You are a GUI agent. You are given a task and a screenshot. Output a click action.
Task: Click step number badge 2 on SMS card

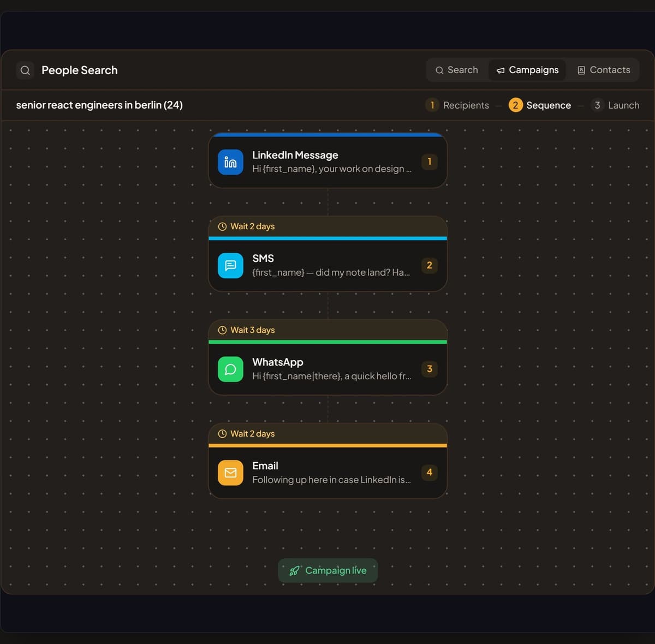pyautogui.click(x=430, y=265)
